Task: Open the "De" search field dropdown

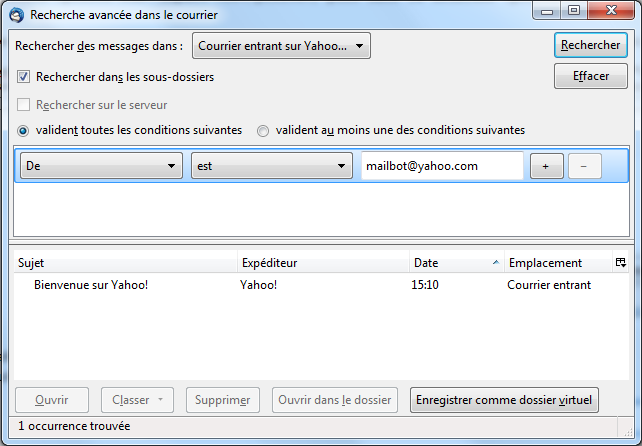Action: pos(101,166)
